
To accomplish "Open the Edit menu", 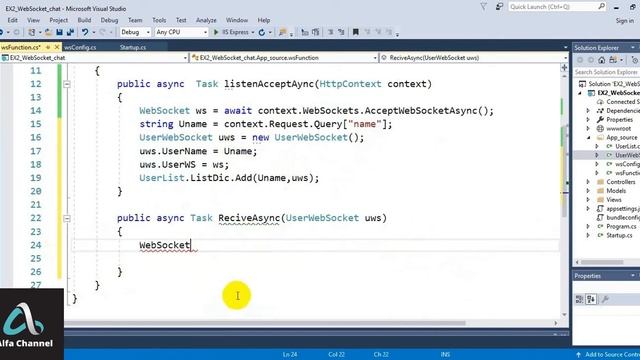I will [x=13, y=20].
